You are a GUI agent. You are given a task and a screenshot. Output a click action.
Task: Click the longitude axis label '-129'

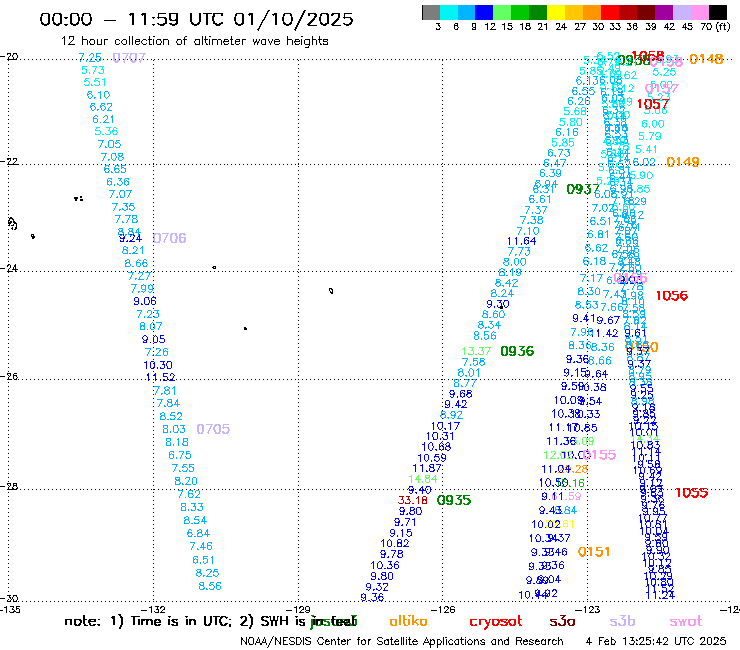[298, 609]
